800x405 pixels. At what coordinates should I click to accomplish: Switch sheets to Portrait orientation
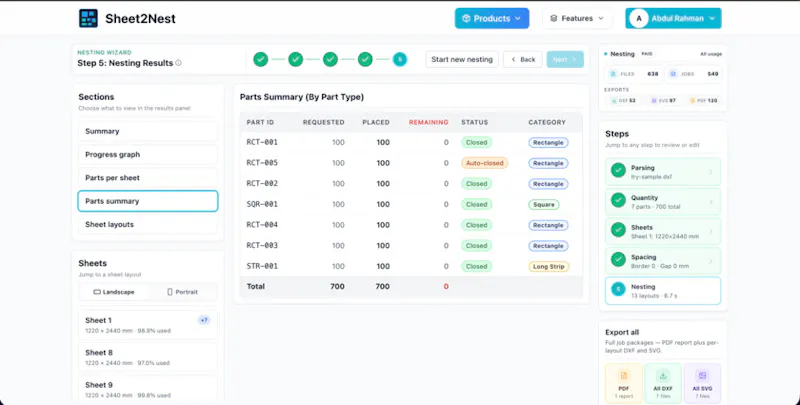(x=182, y=292)
